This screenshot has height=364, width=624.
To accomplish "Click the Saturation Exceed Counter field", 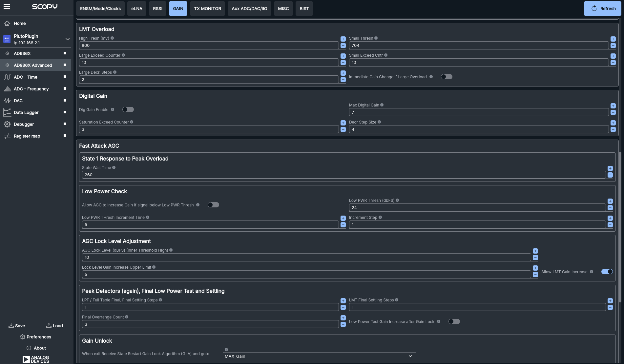I will click(209, 129).
